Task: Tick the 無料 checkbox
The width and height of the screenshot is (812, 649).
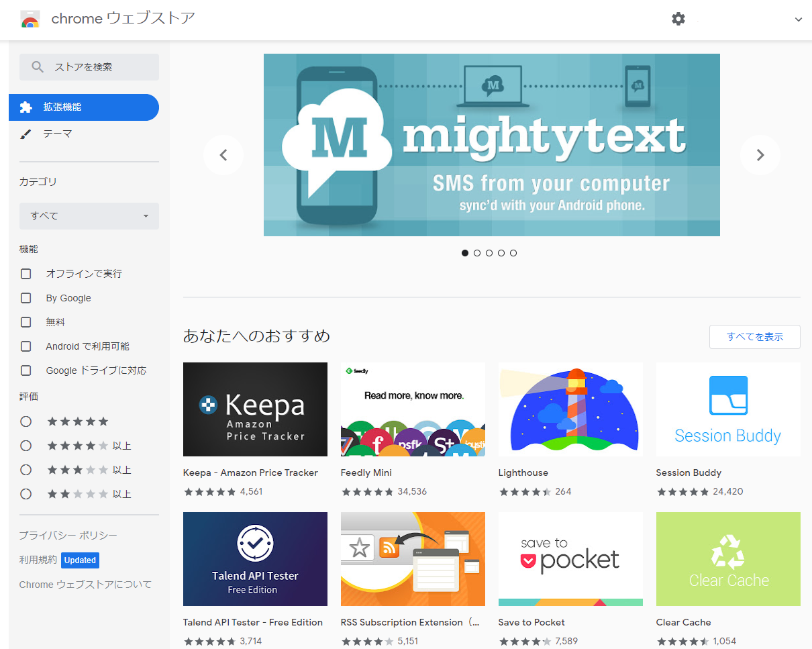Action: [x=26, y=322]
